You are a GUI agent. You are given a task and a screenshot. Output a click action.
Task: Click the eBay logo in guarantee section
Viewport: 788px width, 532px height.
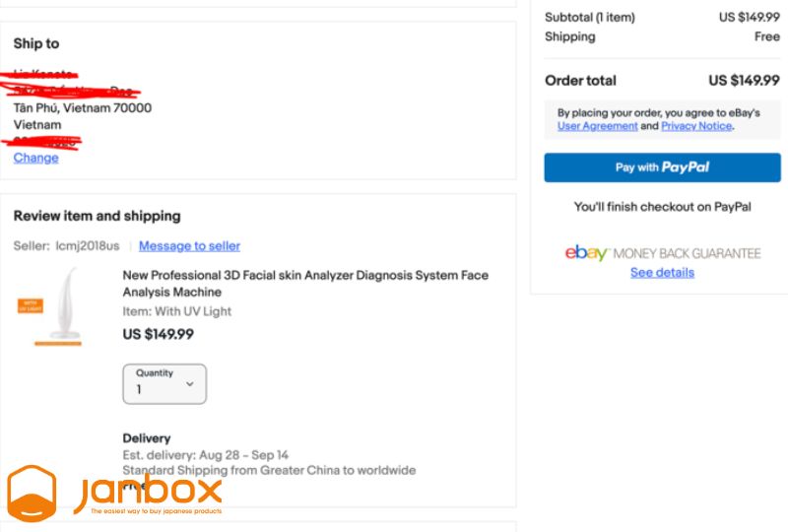(x=586, y=253)
